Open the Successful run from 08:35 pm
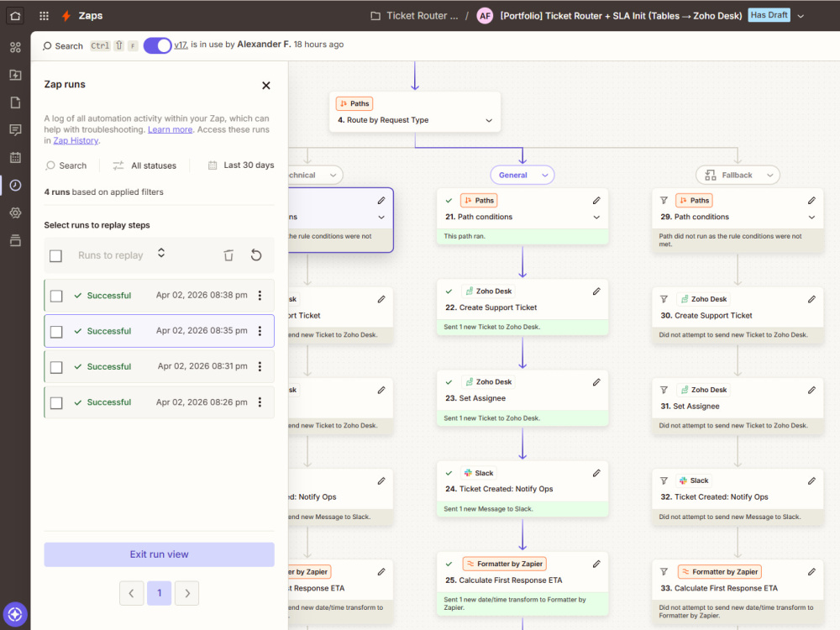The image size is (840, 630). pos(159,331)
